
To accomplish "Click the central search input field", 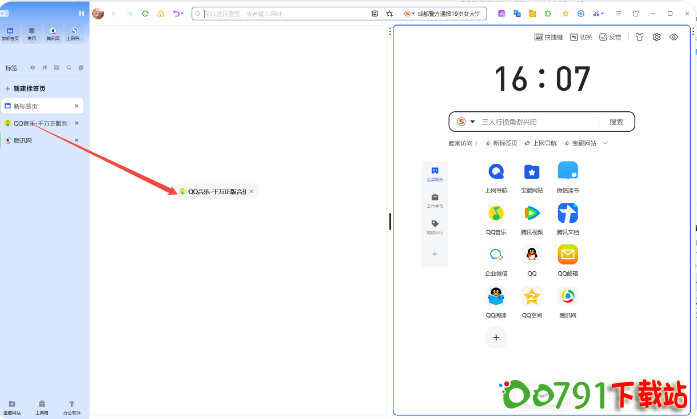I will [x=535, y=122].
